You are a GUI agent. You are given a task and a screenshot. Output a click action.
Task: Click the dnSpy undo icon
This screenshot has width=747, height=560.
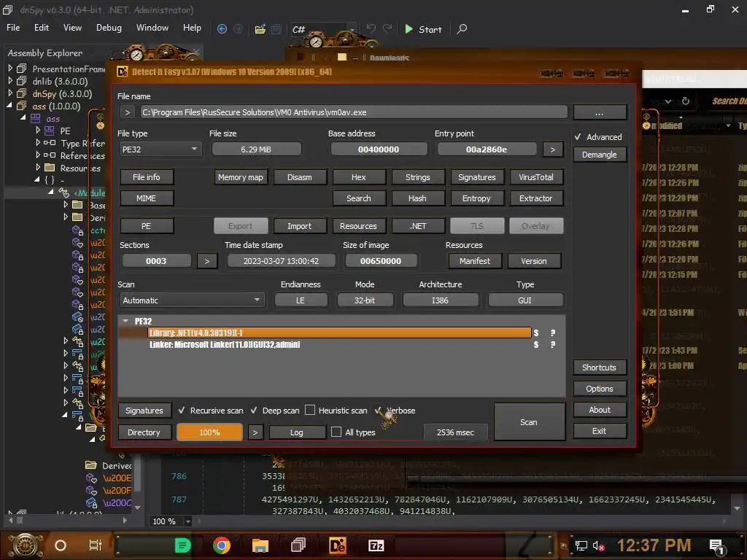(x=371, y=29)
